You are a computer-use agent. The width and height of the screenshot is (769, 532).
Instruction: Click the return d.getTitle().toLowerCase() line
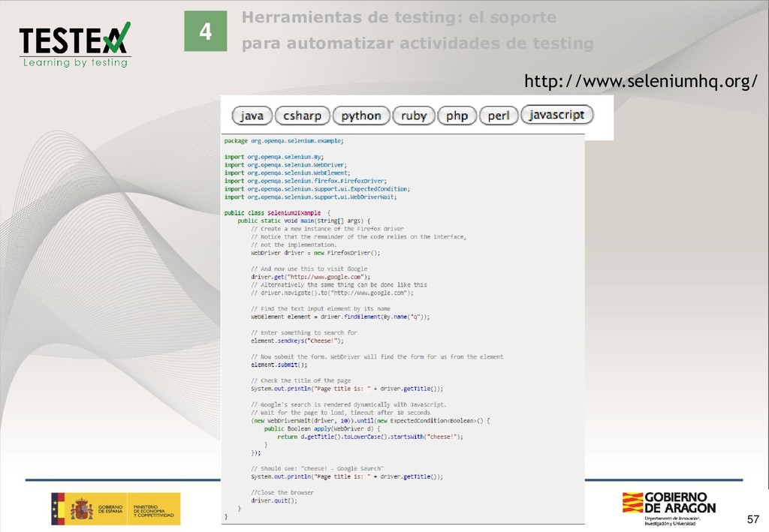pos(370,437)
